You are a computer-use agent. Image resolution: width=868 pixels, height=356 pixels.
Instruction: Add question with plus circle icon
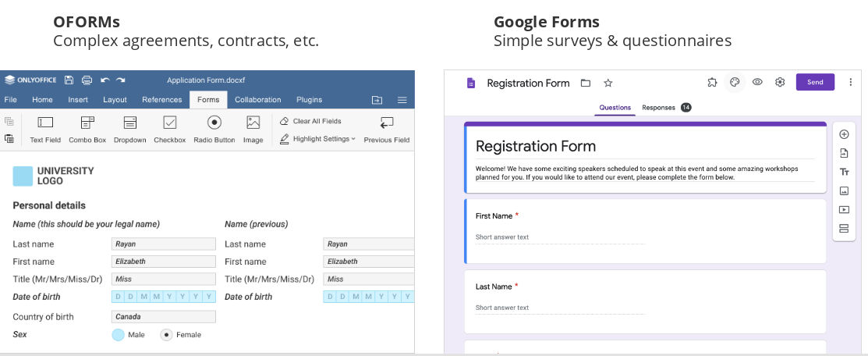click(844, 134)
